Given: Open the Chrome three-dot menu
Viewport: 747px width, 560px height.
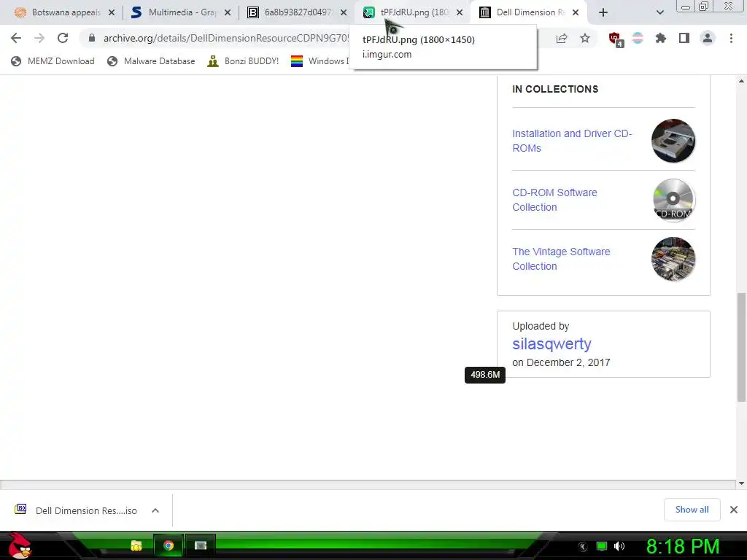Looking at the screenshot, I should click(x=731, y=38).
